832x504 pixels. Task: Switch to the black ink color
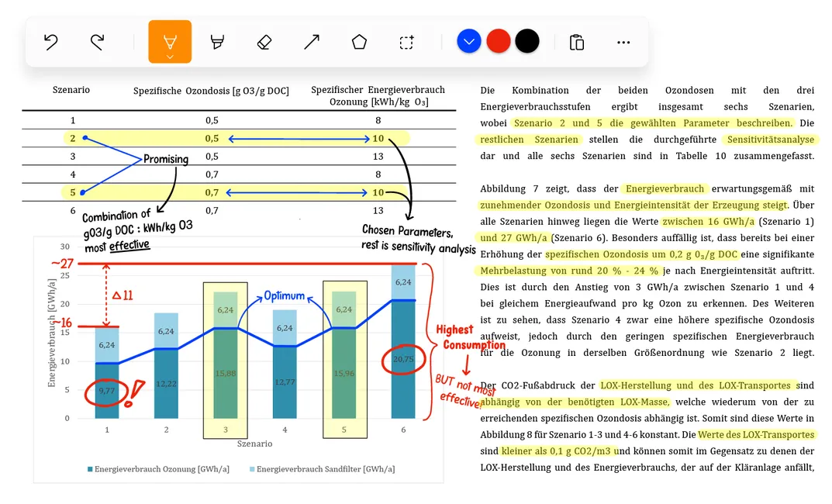tap(527, 41)
